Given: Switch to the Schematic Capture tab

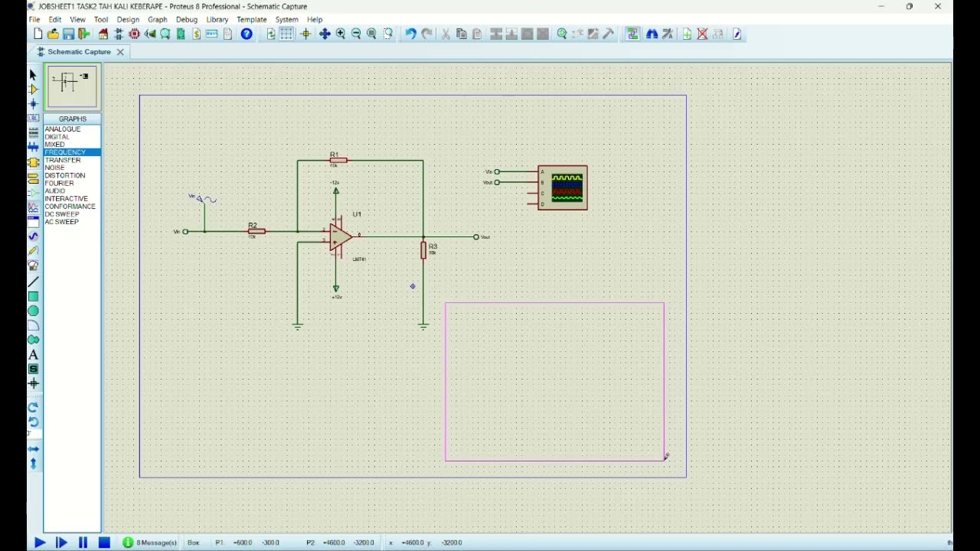Looking at the screenshot, I should click(x=79, y=51).
